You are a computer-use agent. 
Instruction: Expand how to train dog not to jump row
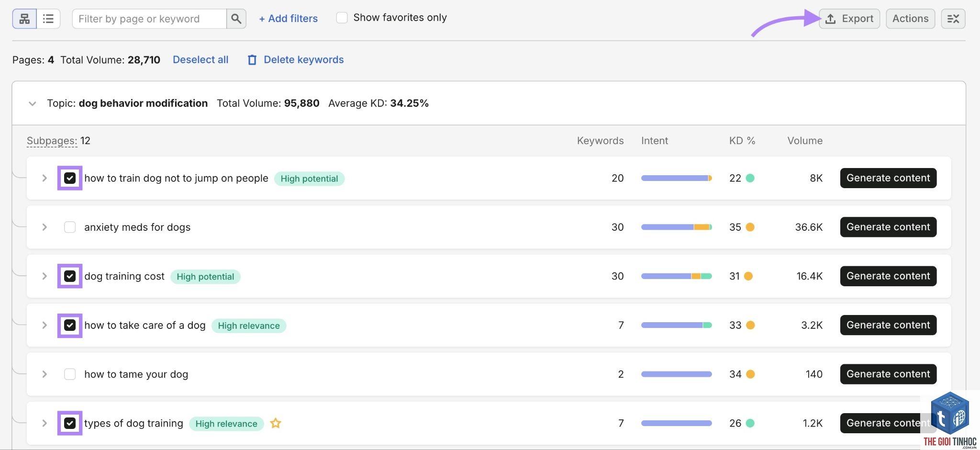(x=45, y=178)
